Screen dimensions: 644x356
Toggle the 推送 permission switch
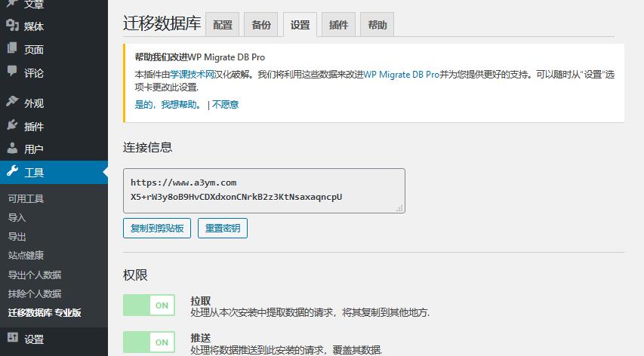point(149,342)
